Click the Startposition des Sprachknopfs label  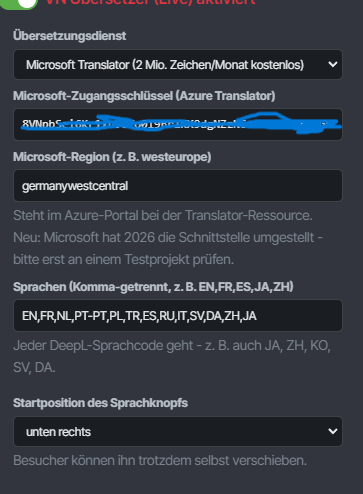(100, 403)
